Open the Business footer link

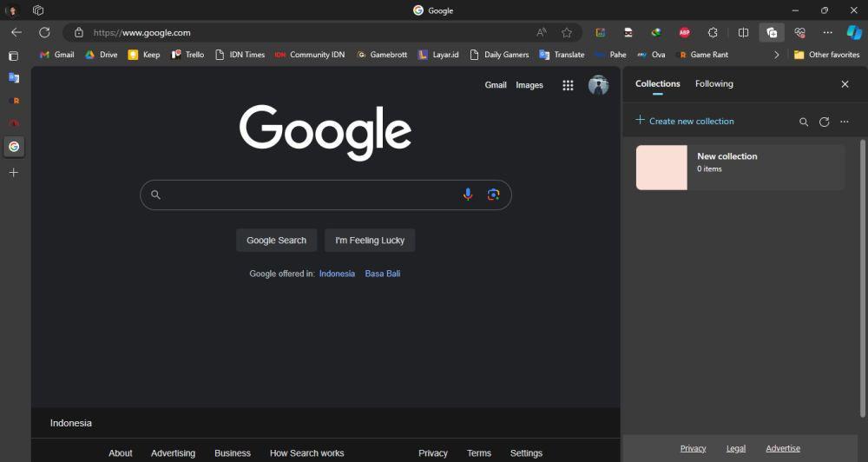click(x=233, y=453)
